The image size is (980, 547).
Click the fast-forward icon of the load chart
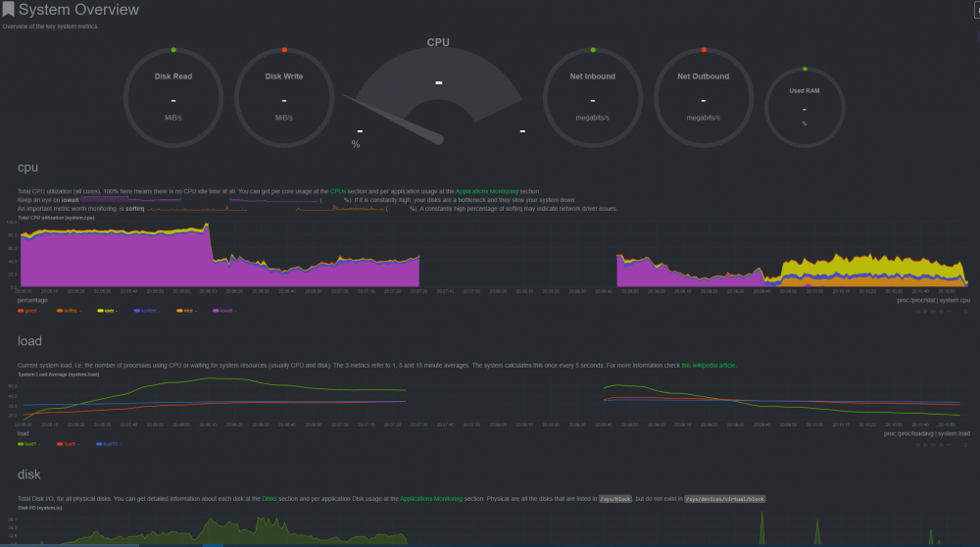click(x=933, y=444)
